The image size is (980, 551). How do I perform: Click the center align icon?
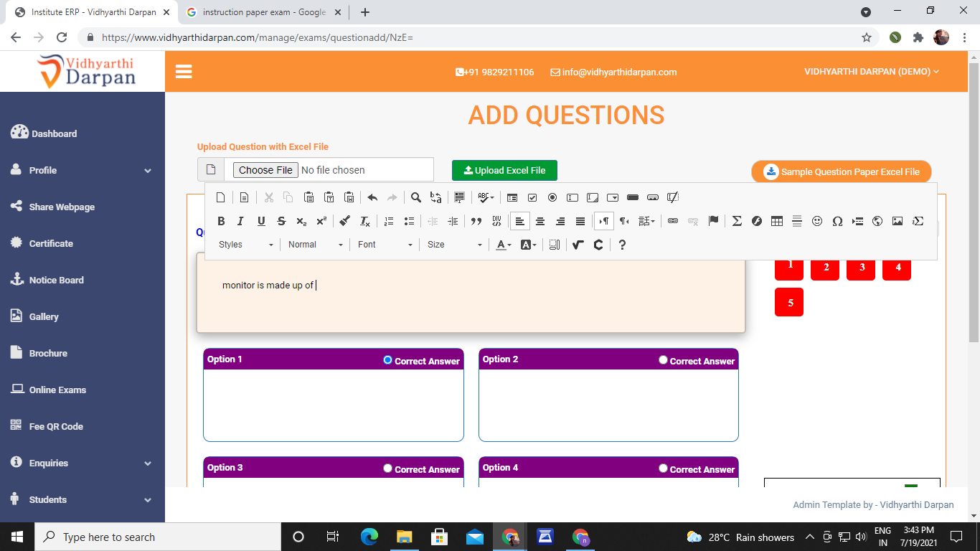coord(540,221)
